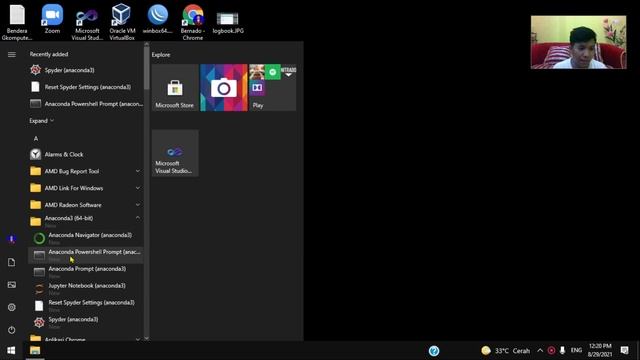
Task: Open Anaconda Powershell Prompt under Recently added
Action: (86, 104)
